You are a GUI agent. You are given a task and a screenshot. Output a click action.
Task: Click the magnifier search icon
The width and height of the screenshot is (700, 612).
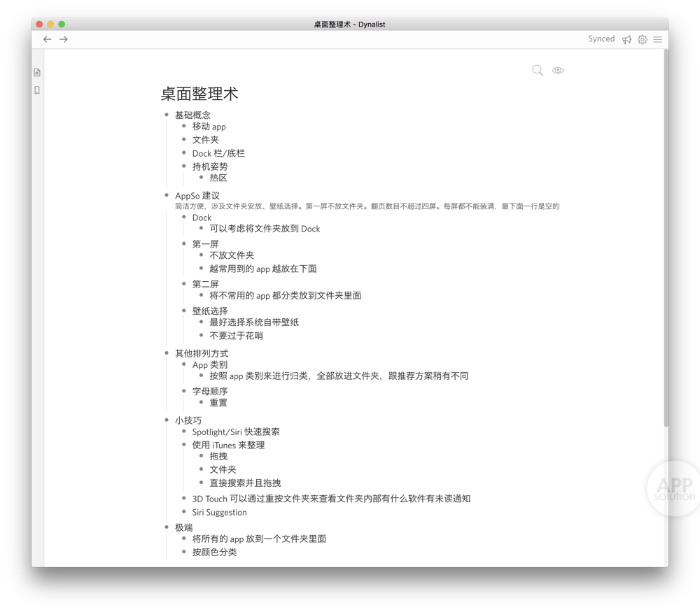pyautogui.click(x=538, y=71)
